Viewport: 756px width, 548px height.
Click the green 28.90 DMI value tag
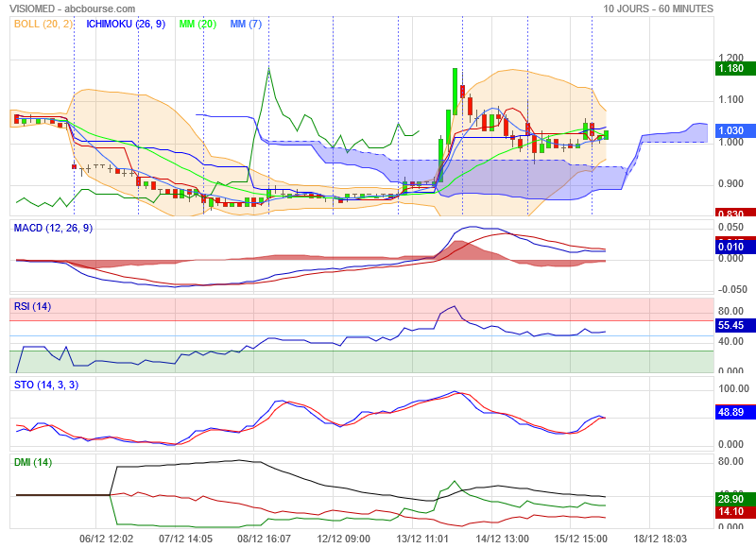click(730, 498)
